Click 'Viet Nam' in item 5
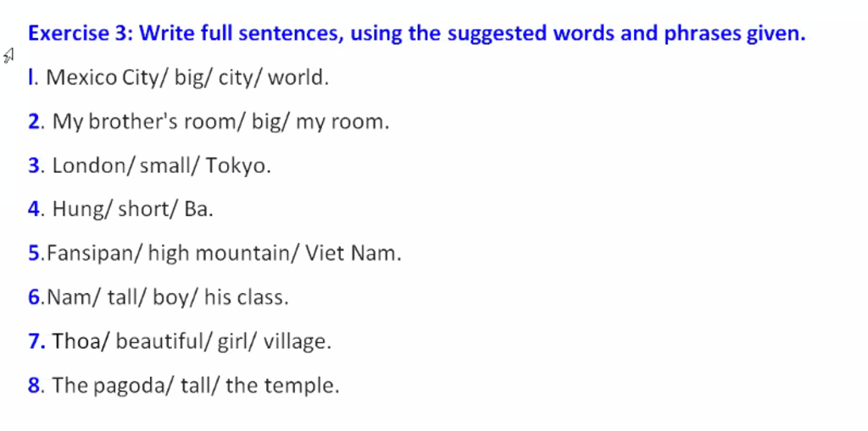This screenshot has width=868, height=431. [x=350, y=253]
